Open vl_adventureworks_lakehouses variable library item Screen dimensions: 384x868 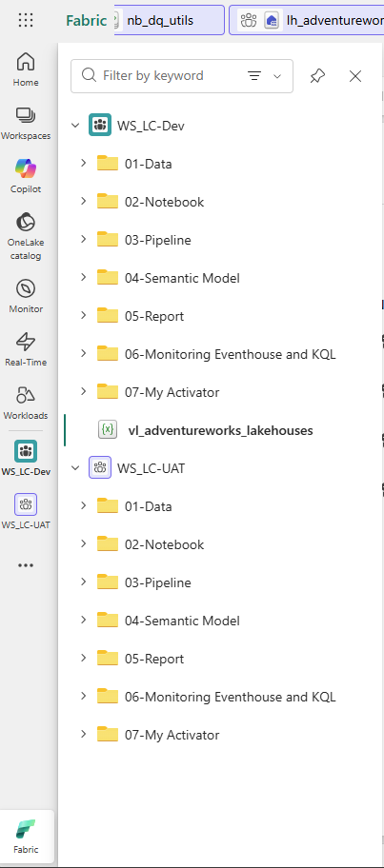click(x=220, y=430)
